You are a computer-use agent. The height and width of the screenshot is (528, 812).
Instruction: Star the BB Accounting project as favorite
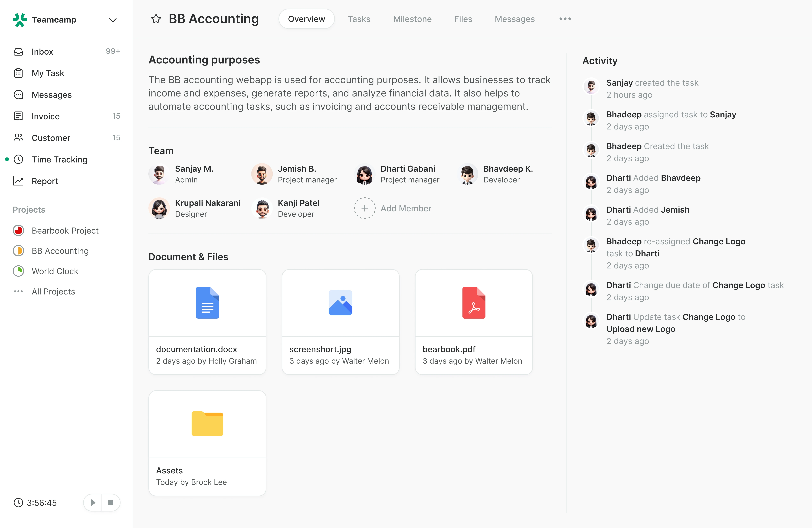[156, 19]
